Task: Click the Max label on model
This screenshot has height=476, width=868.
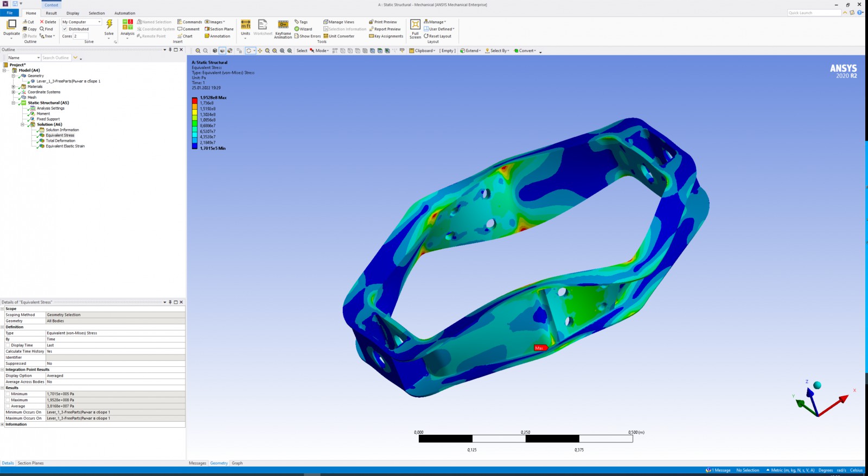Action: click(x=539, y=348)
